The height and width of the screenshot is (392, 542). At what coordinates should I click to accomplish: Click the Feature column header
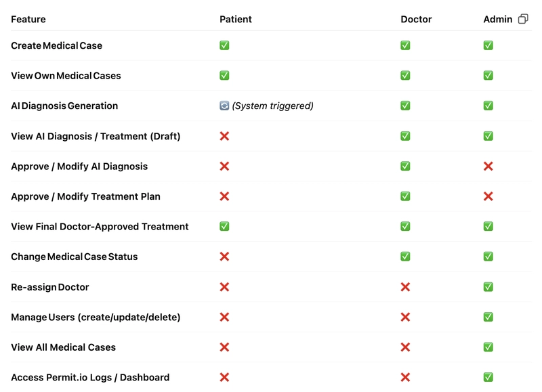(28, 20)
